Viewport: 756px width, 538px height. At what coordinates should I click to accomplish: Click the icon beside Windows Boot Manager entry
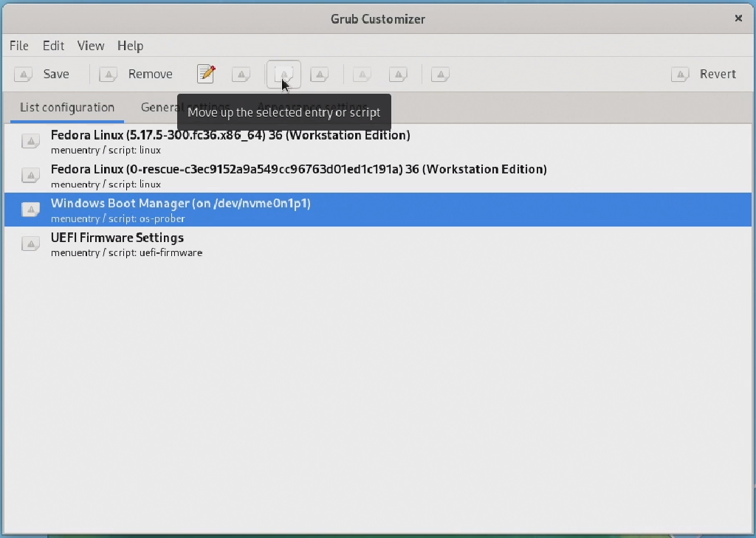(30, 209)
